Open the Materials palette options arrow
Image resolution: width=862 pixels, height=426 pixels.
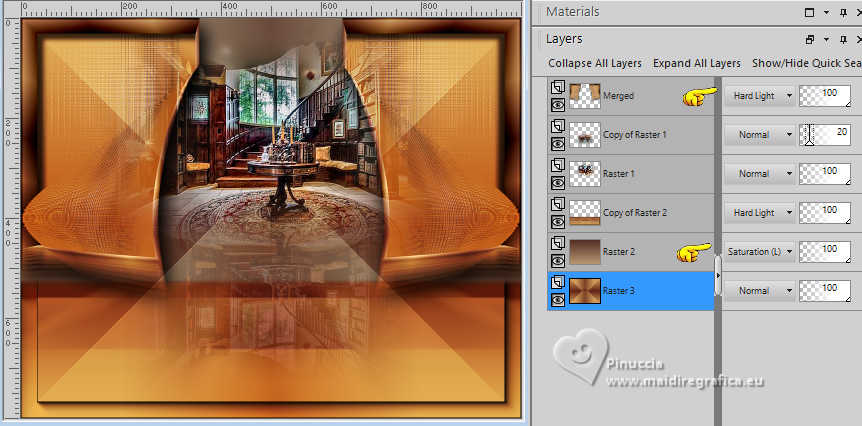tap(826, 13)
